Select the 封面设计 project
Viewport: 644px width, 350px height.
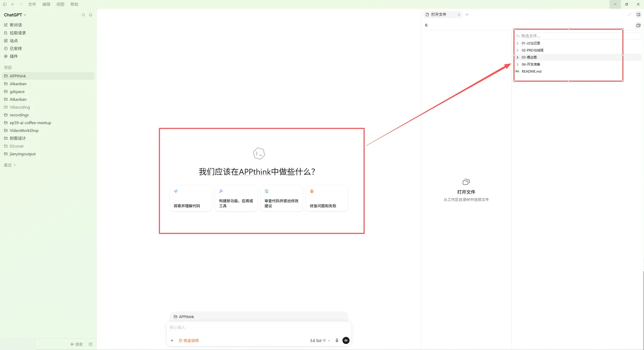[x=48, y=138]
